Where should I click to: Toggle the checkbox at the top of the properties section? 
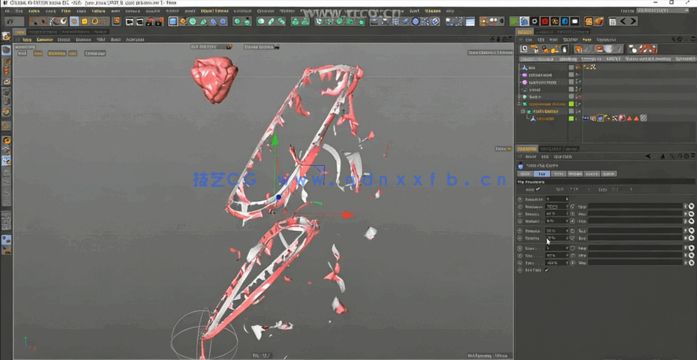(538, 189)
